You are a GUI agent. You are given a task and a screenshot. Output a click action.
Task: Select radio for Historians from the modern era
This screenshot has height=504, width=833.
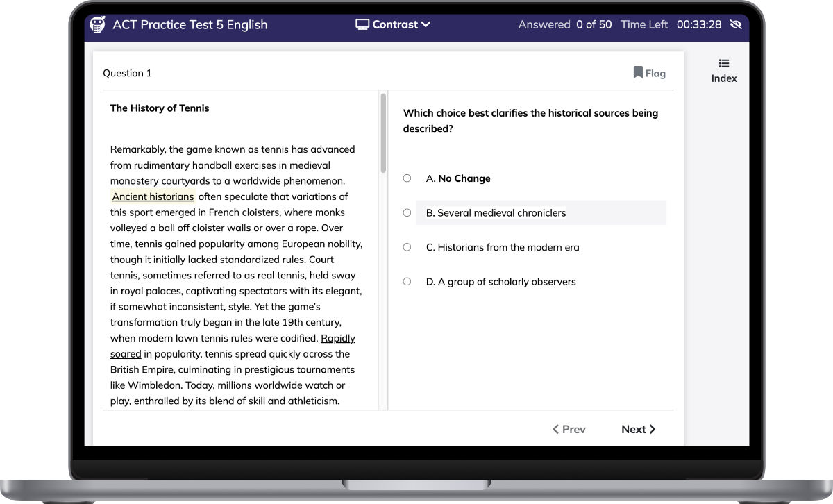point(407,247)
